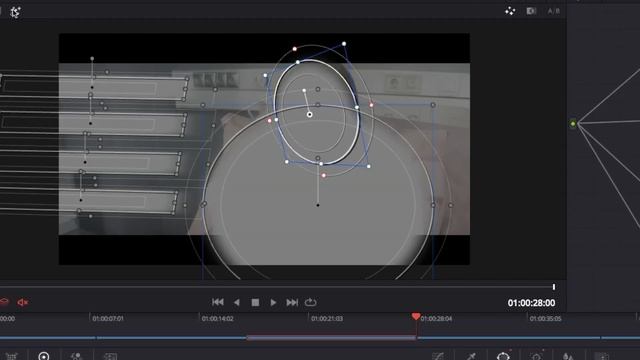640x360 pixels.
Task: Click the center handle of the selected oval window
Action: coord(309,115)
